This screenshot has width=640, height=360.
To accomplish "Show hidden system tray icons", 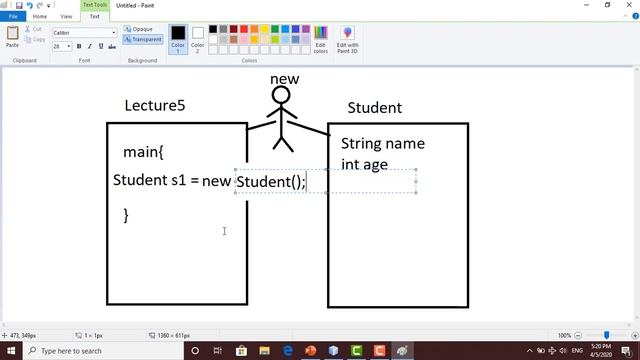I will click(529, 351).
